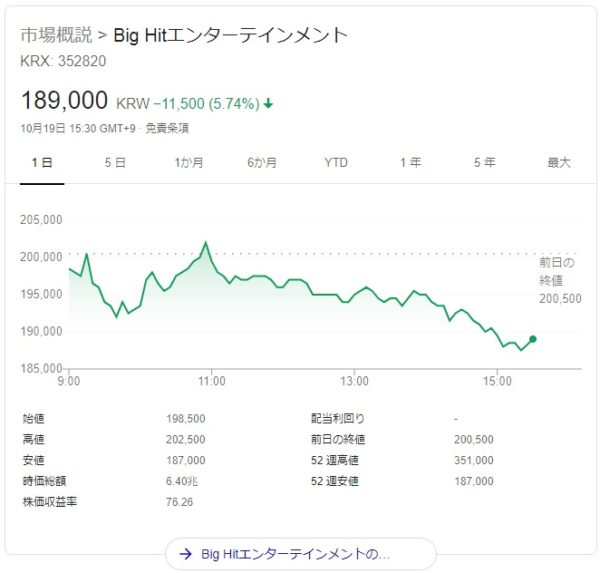This screenshot has width=600, height=573.
Task: Click the 52週高値 value 351,000
Action: point(473,460)
